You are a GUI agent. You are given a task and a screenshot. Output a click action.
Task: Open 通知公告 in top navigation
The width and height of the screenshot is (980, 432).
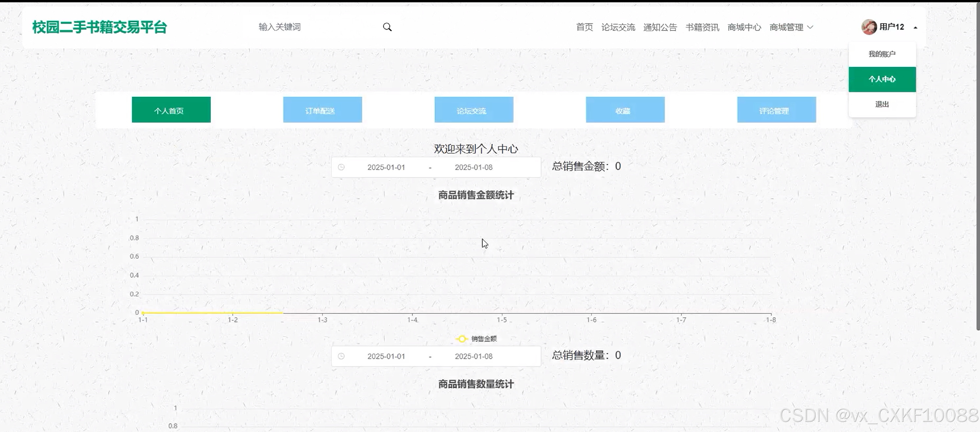pyautogui.click(x=660, y=27)
